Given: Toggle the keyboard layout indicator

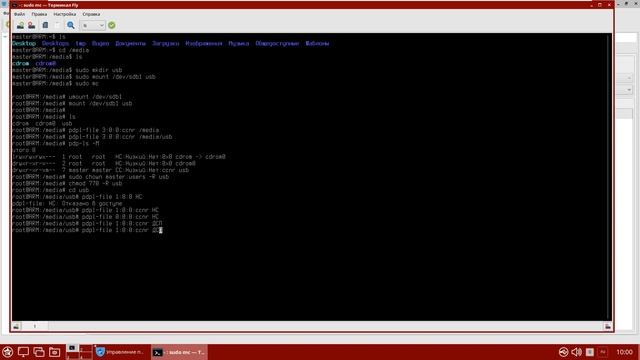Looking at the screenshot, I should pyautogui.click(x=603, y=352).
